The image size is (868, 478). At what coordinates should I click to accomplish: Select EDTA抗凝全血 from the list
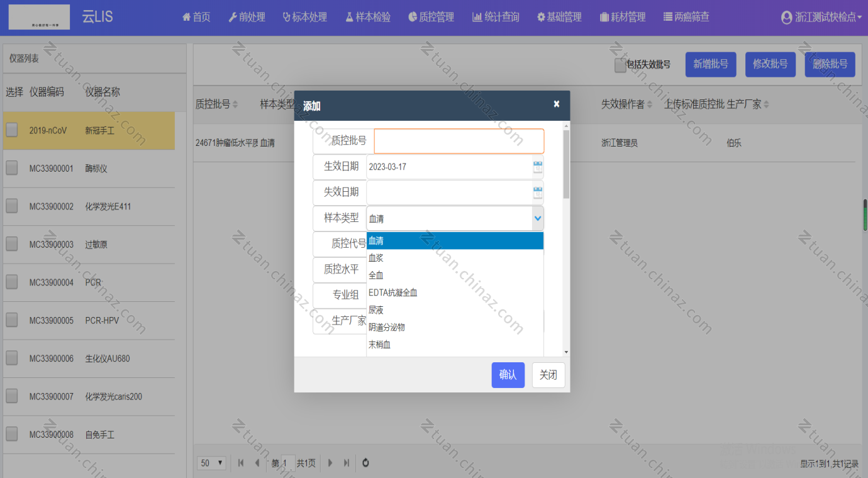point(455,292)
